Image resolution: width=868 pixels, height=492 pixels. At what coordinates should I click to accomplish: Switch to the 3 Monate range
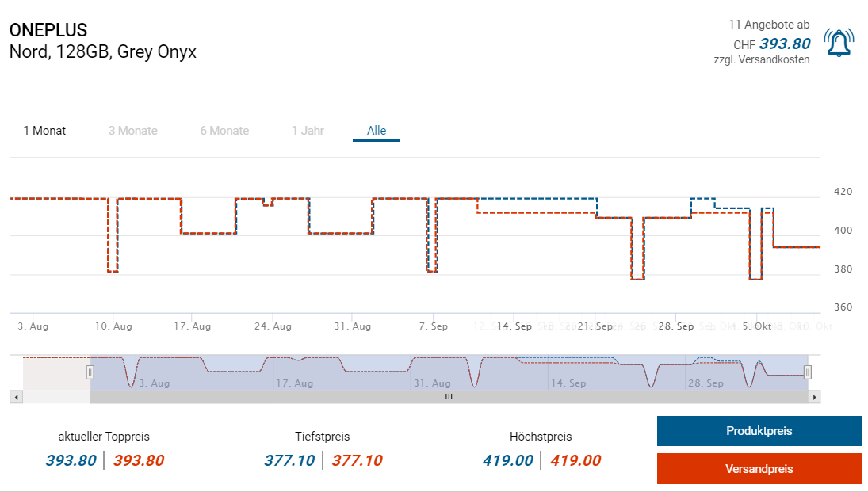(133, 131)
